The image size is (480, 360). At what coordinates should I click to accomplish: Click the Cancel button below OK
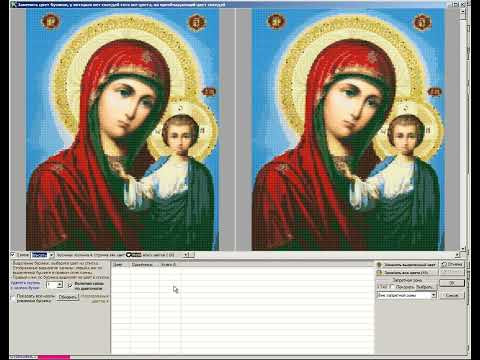(x=452, y=295)
